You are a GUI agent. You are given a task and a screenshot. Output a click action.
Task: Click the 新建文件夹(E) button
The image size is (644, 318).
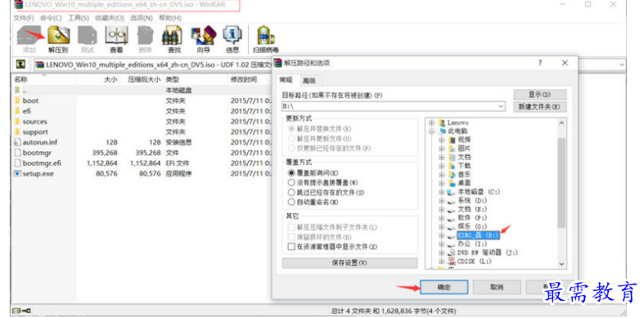pyautogui.click(x=540, y=107)
